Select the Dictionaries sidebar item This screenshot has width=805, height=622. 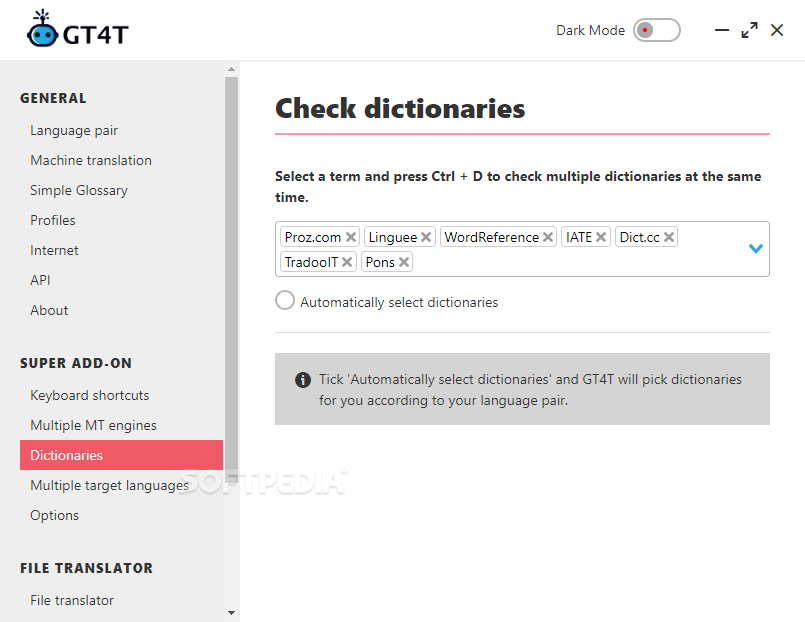(x=121, y=455)
